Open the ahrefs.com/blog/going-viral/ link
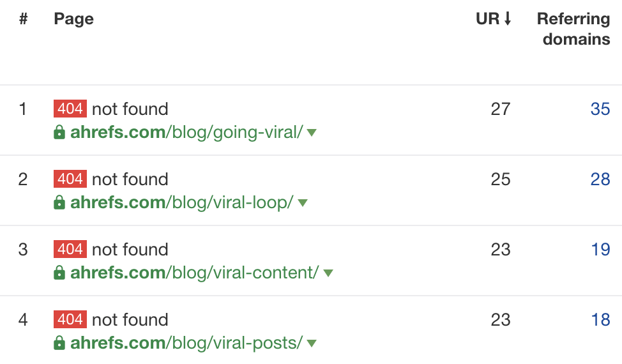This screenshot has width=622, height=364. pyautogui.click(x=186, y=133)
